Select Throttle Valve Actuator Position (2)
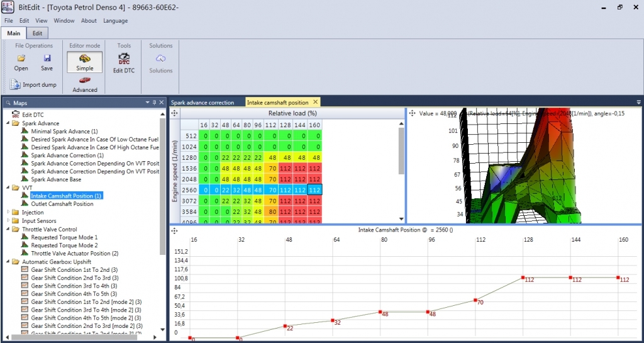This screenshot has width=644, height=343. point(75,254)
